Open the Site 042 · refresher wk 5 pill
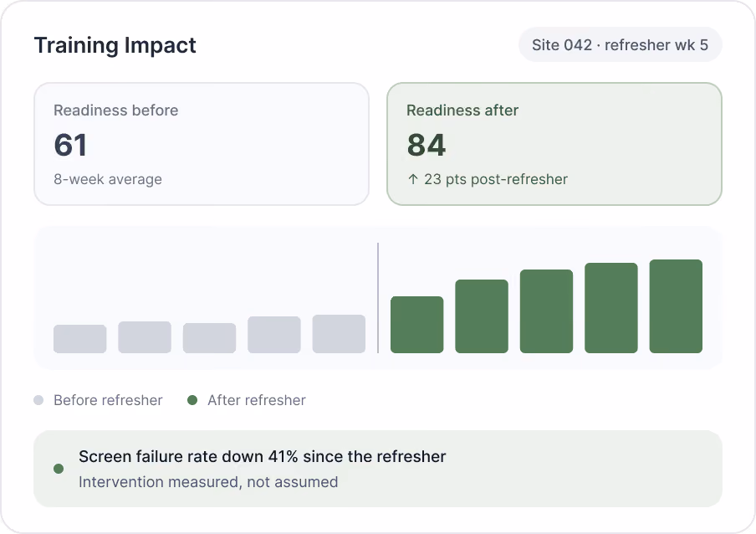 (x=620, y=45)
